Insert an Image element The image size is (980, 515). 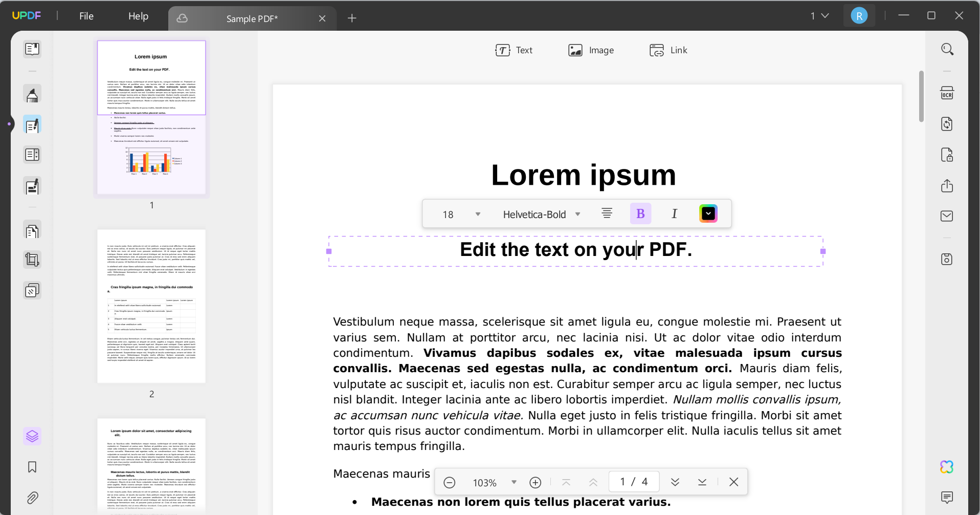tap(591, 50)
